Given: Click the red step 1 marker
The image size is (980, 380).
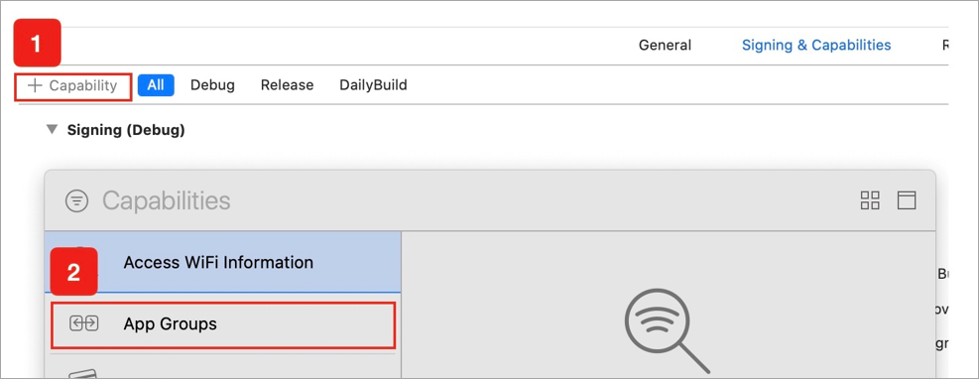Looking at the screenshot, I should [38, 43].
